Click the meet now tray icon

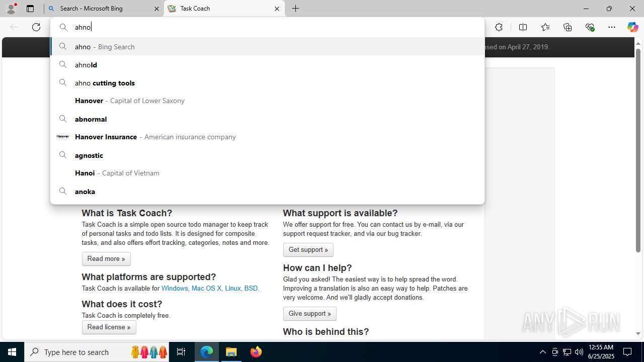pos(555,352)
